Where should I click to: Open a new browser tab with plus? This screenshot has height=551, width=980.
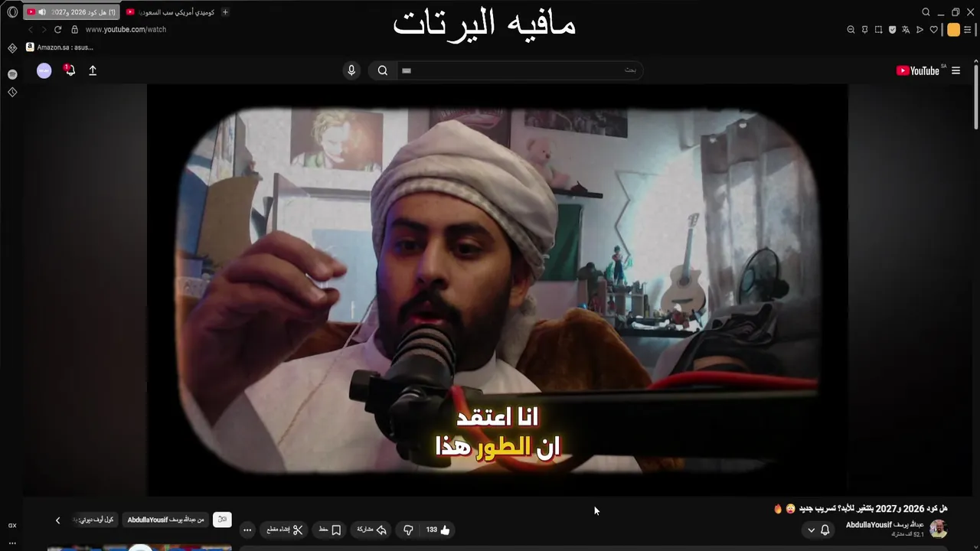225,12
